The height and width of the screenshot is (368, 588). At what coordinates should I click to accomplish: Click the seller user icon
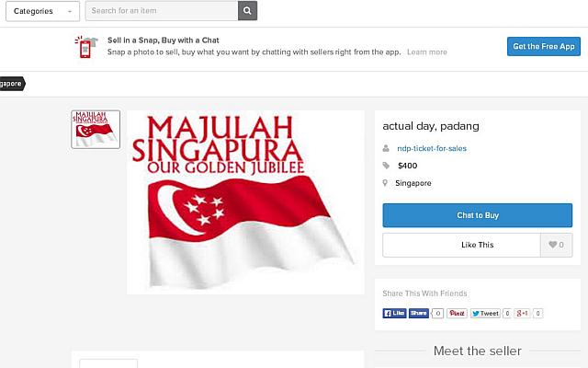pyautogui.click(x=387, y=148)
